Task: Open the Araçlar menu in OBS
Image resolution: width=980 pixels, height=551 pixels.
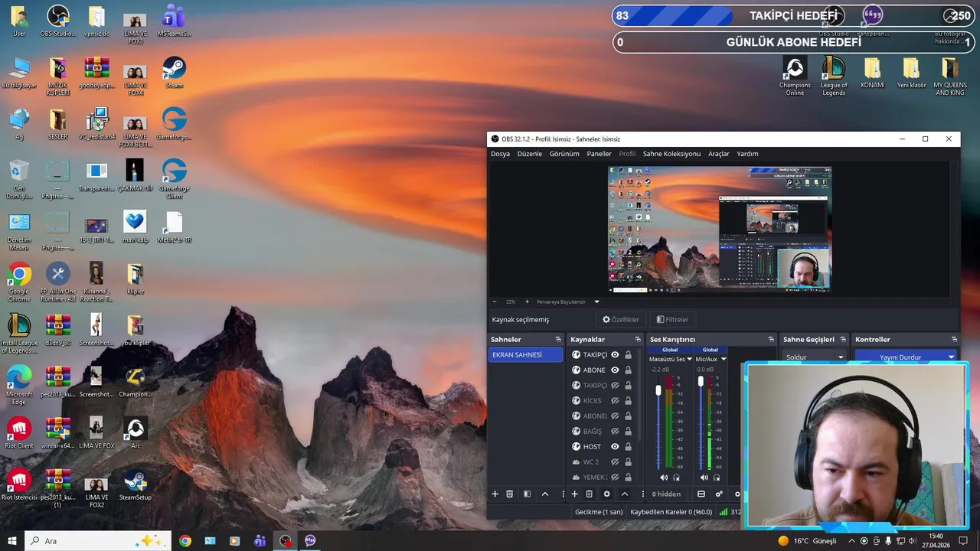Action: coord(719,154)
